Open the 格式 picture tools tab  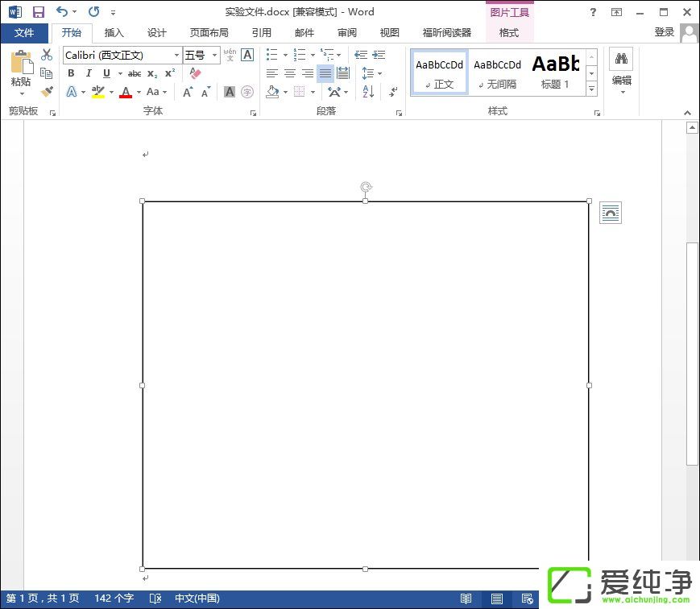coord(509,33)
